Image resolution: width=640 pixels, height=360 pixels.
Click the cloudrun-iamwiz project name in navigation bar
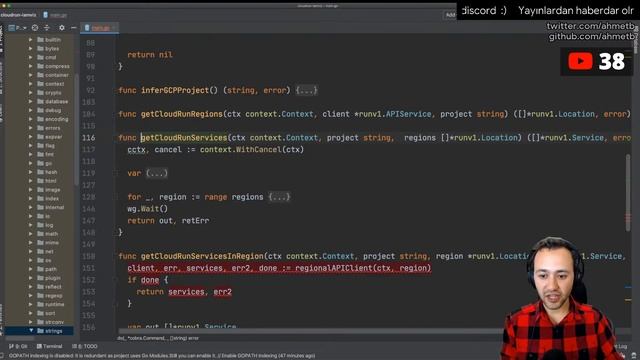click(18, 15)
